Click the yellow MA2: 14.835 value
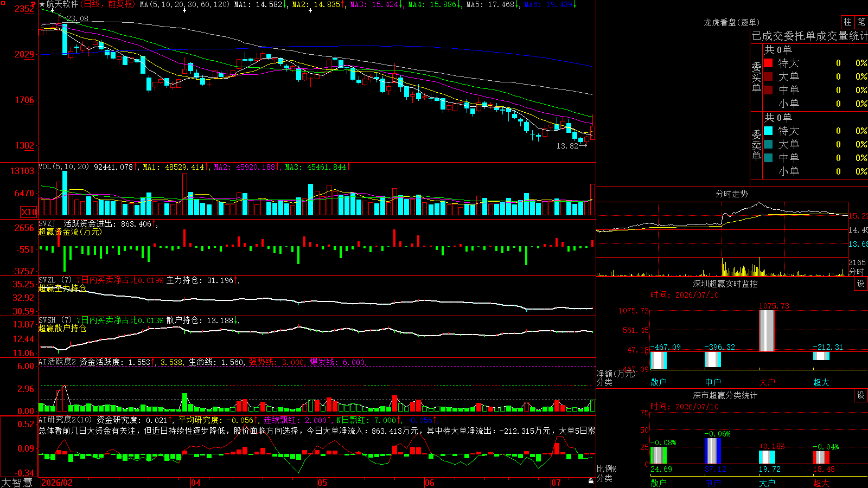Image resolution: width=868 pixels, height=488 pixels. 318,4
